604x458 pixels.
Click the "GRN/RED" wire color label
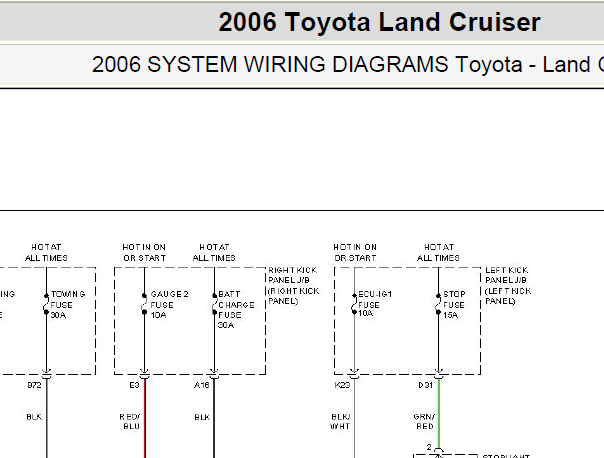424,421
